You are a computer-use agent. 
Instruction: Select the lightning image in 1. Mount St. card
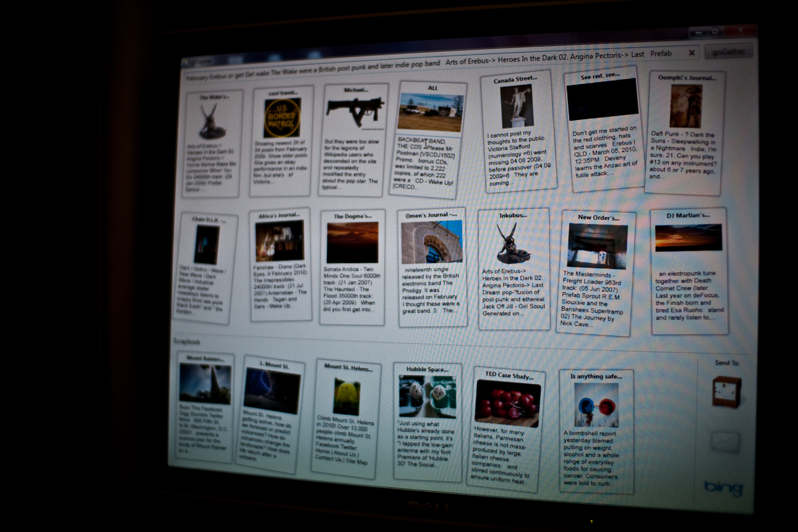click(x=272, y=391)
